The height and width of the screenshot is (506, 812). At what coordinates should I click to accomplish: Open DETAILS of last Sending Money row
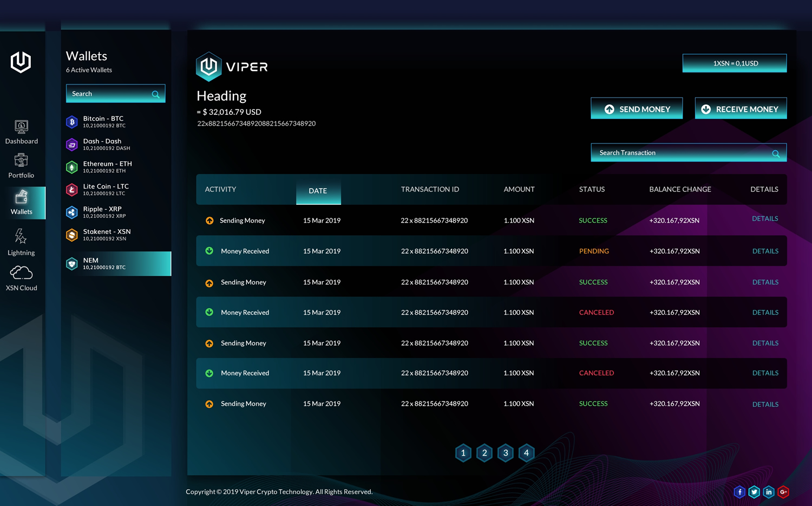tap(765, 404)
